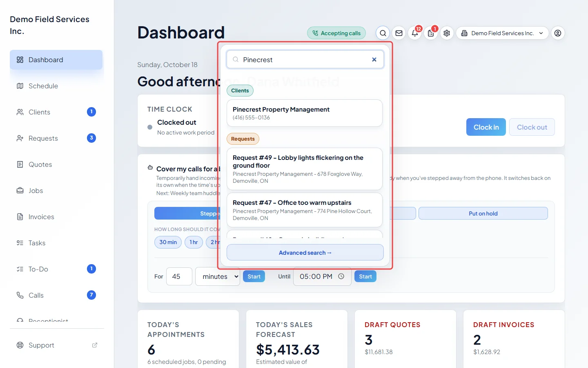This screenshot has height=368, width=588.
Task: Open the mail inbox icon
Action: 399,33
